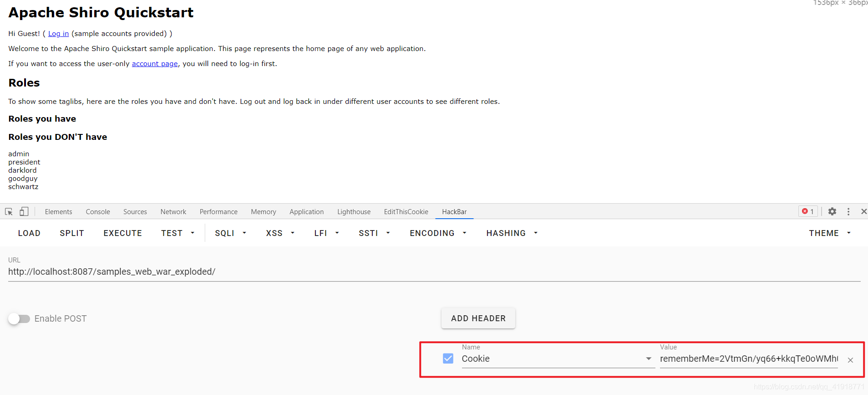Uncheck the Cookie header checkbox
The height and width of the screenshot is (395, 868).
(448, 359)
